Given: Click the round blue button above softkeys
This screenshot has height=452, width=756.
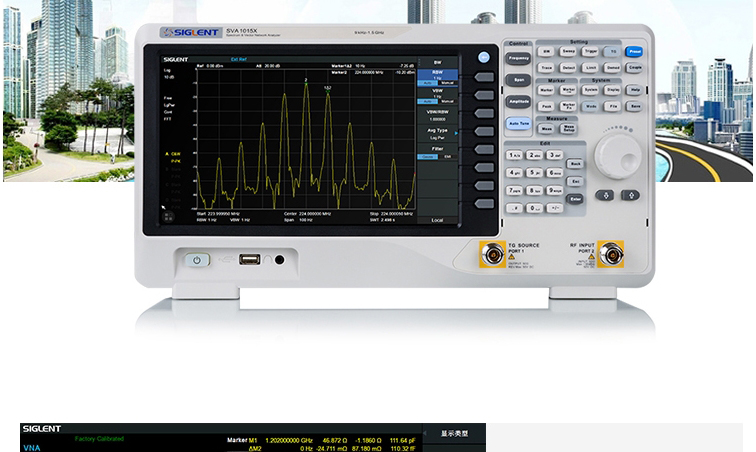Looking at the screenshot, I should [x=484, y=58].
